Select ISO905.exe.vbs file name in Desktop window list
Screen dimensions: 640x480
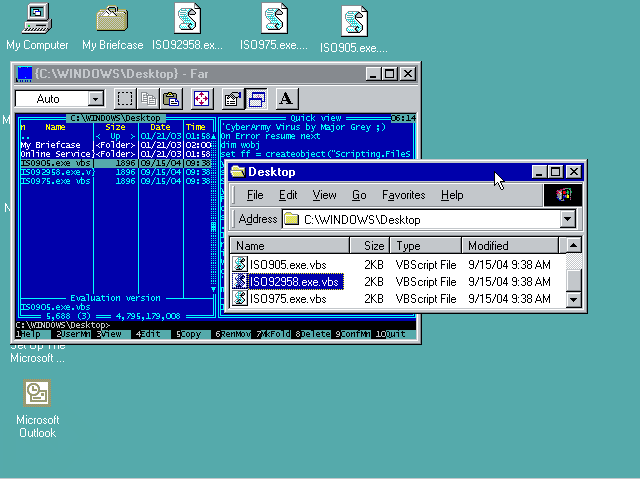(x=288, y=265)
